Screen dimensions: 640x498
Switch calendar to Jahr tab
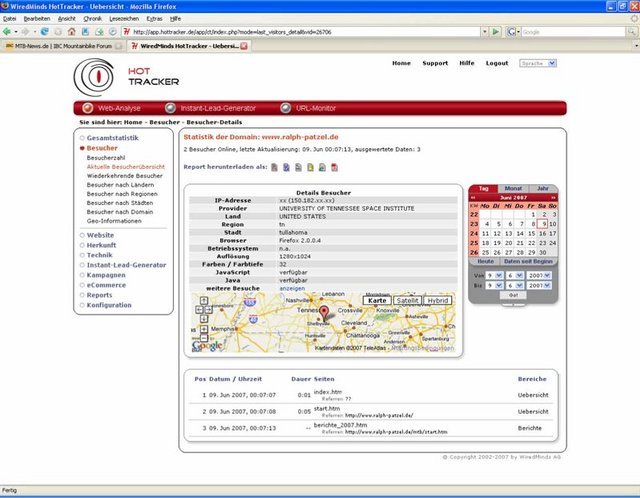pos(543,189)
